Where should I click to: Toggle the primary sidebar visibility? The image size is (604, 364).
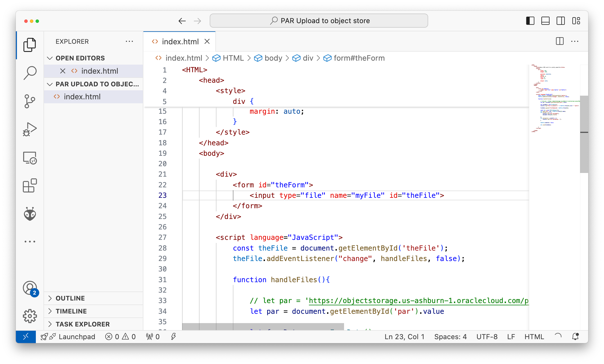530,21
